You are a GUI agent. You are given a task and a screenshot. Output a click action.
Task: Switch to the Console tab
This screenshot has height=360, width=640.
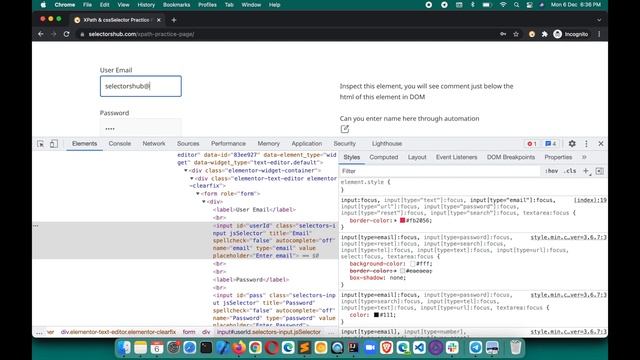pyautogui.click(x=120, y=144)
